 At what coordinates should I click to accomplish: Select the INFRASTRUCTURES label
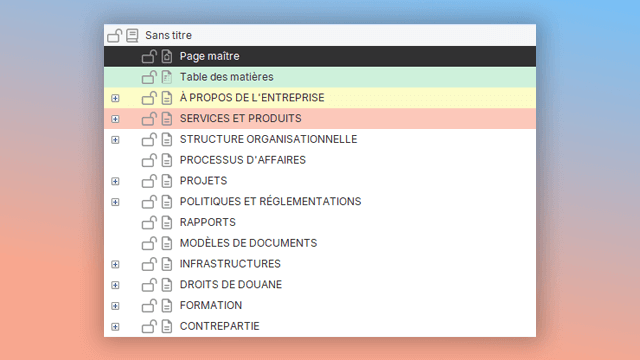pyautogui.click(x=230, y=264)
